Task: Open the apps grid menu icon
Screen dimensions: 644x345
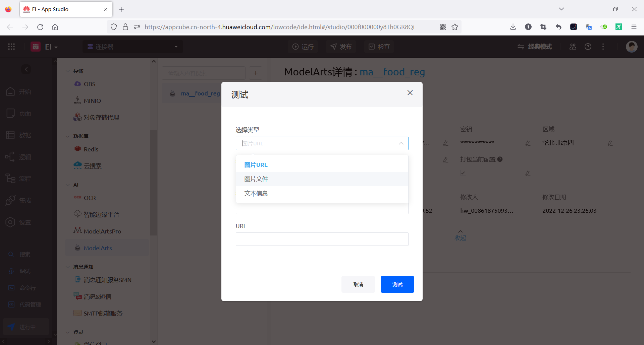Action: click(11, 47)
